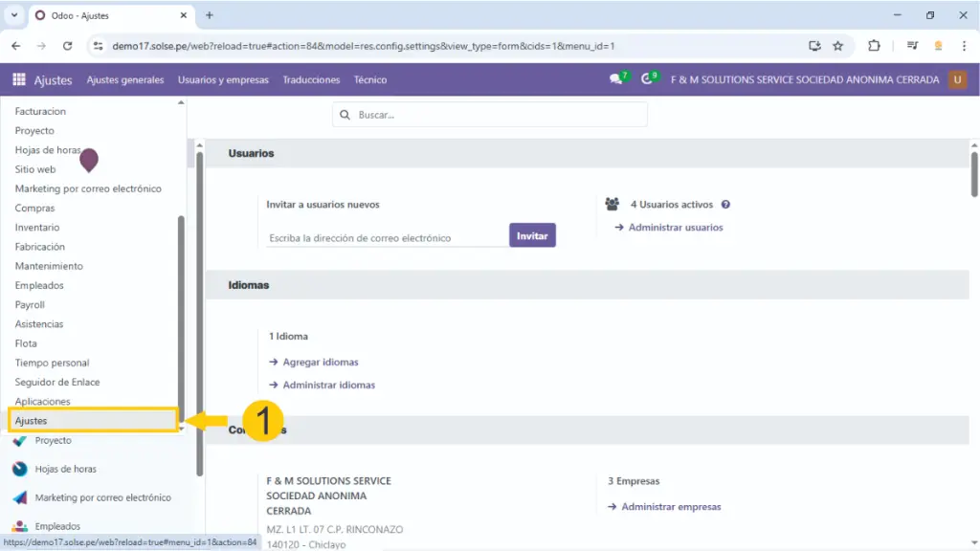Click the Agregar idiomas link
Viewport: 980px width, 551px height.
click(320, 363)
